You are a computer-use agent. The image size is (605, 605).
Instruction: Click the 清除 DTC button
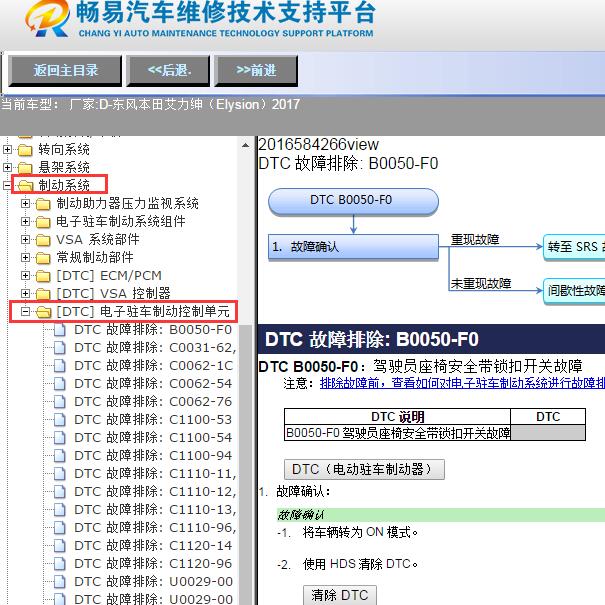click(x=340, y=595)
